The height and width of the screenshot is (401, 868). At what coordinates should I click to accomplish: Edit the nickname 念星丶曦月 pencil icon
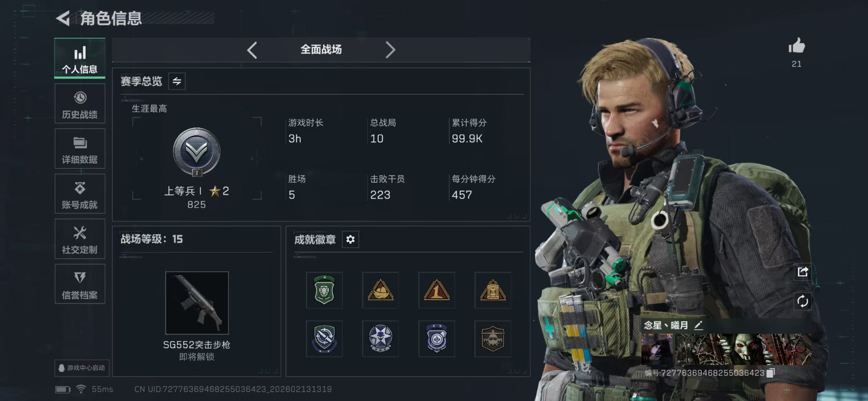pos(698,325)
